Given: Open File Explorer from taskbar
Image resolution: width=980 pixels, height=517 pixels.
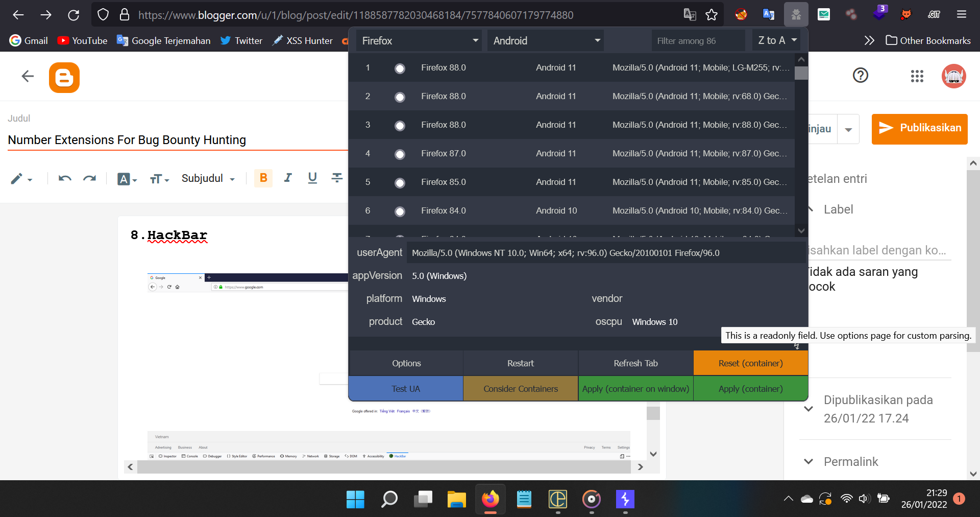Looking at the screenshot, I should point(456,499).
